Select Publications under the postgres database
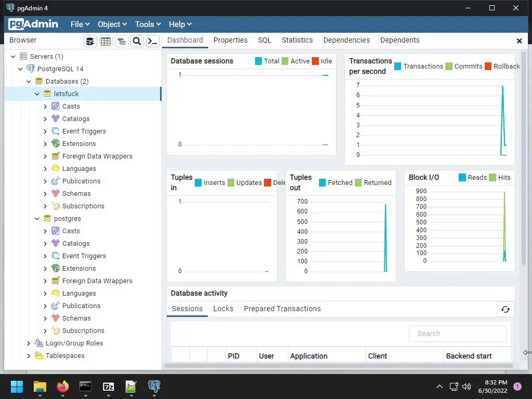532x399 pixels. point(82,306)
